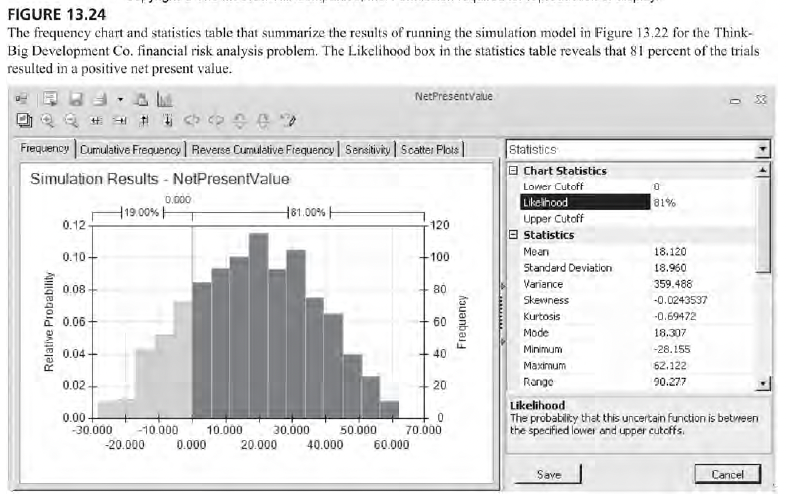The width and height of the screenshot is (786, 494).
Task: Click the horizontal inward-arrows icon
Action: [x=96, y=120]
